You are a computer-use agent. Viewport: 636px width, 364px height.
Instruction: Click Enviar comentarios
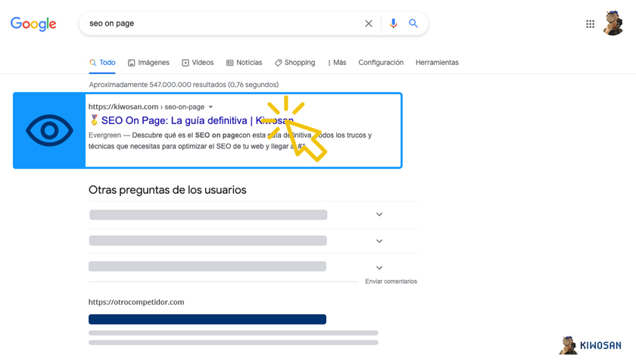[391, 282]
